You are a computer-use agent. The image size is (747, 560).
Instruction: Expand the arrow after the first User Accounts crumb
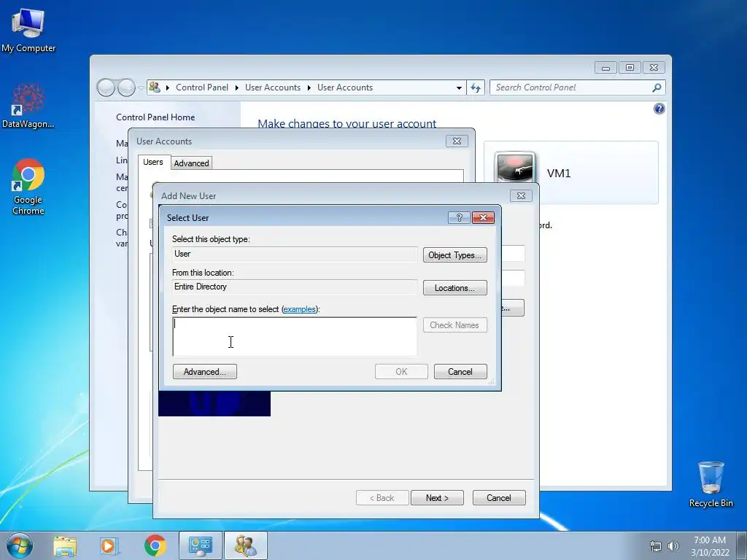(309, 88)
